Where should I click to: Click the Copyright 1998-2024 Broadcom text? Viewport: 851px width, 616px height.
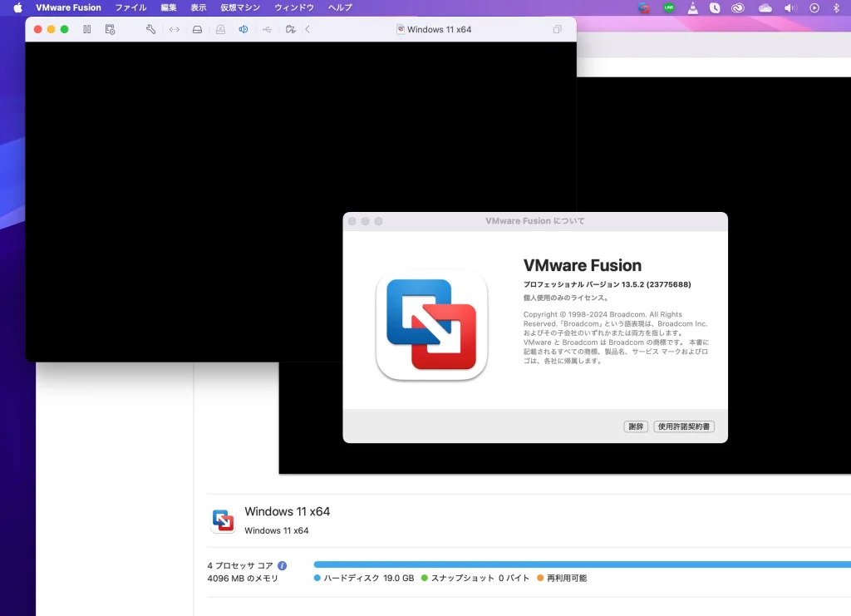616,338
